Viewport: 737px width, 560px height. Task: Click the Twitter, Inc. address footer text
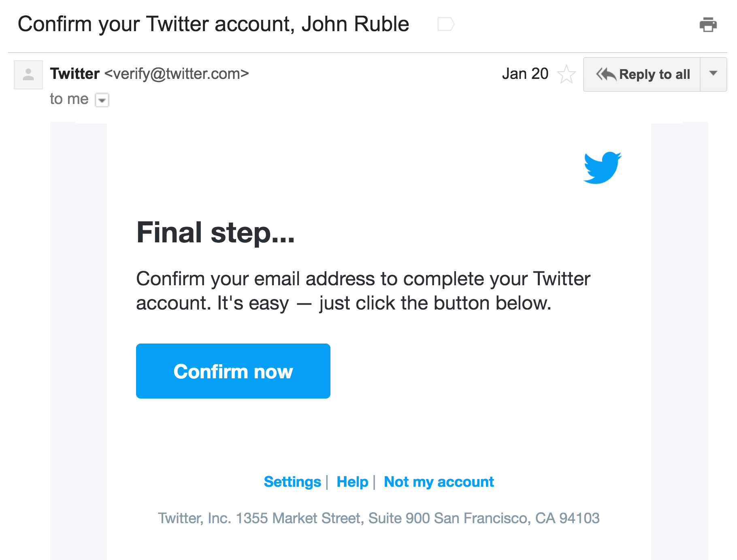tap(378, 518)
